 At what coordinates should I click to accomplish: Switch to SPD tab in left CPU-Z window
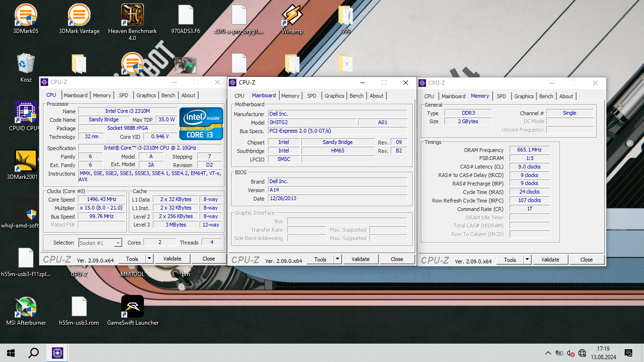coord(123,95)
